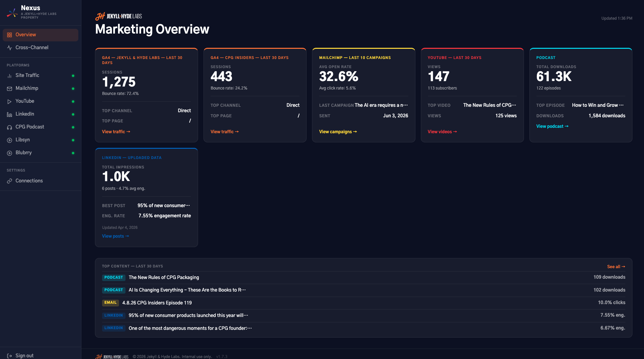Click the LinkedIn sidebar icon

pyautogui.click(x=9, y=114)
